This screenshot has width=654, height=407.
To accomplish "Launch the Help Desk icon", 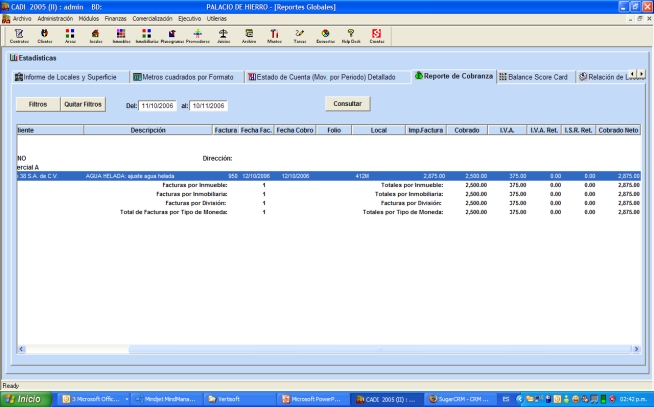I will (351, 36).
